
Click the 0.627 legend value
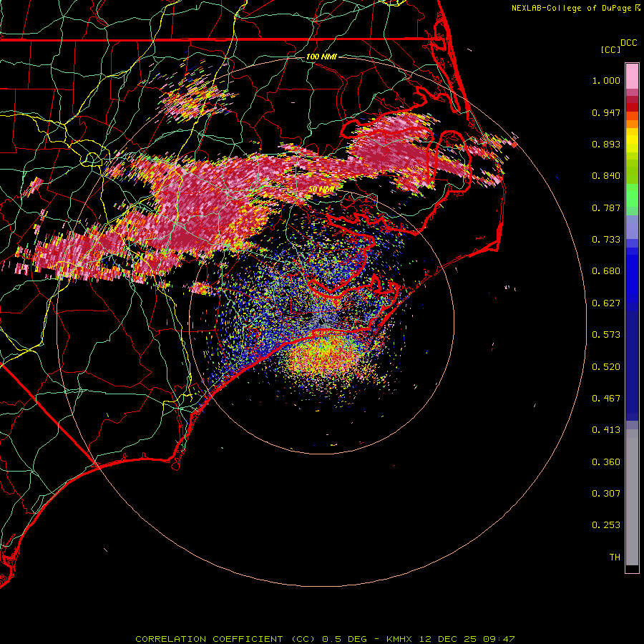[606, 303]
